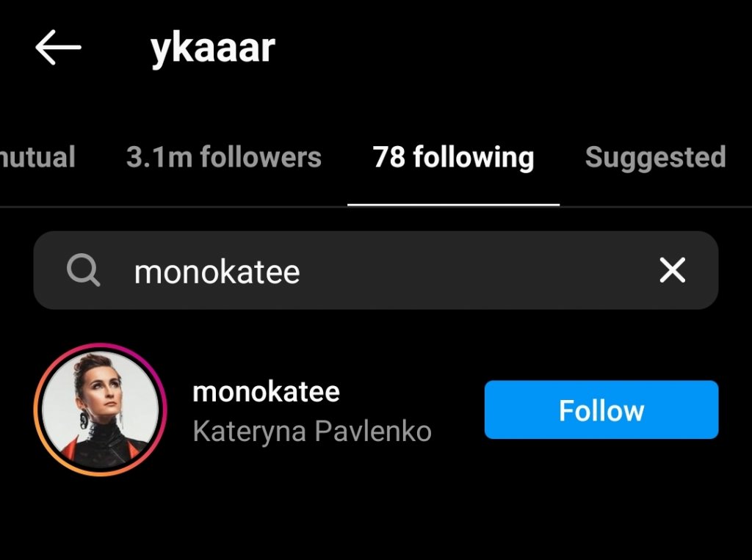Open the Suggested tab
Screen dimensions: 752x560
(656, 157)
